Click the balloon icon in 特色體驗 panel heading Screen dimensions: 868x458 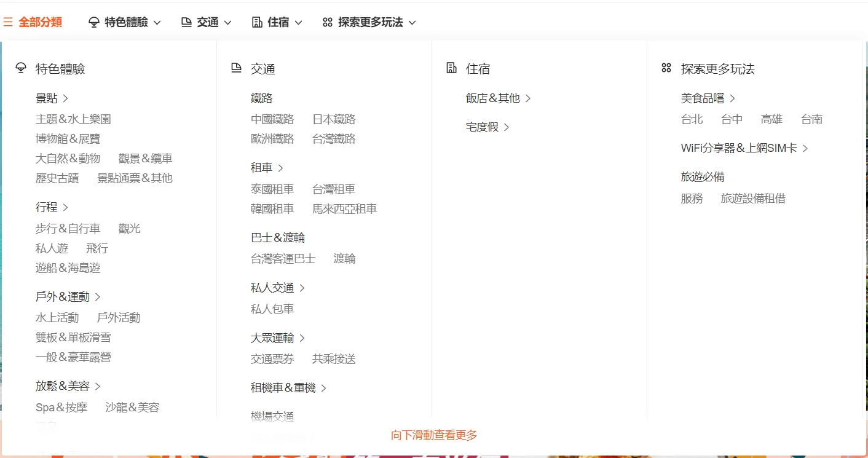click(22, 68)
